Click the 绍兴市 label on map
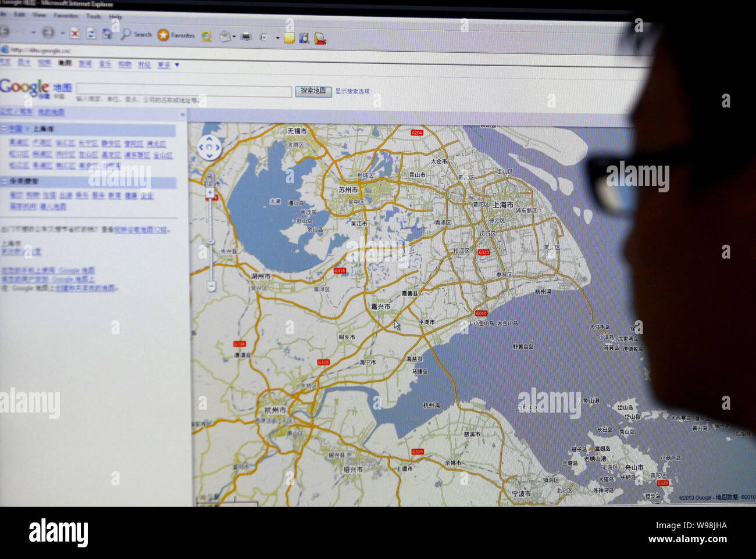 353,470
